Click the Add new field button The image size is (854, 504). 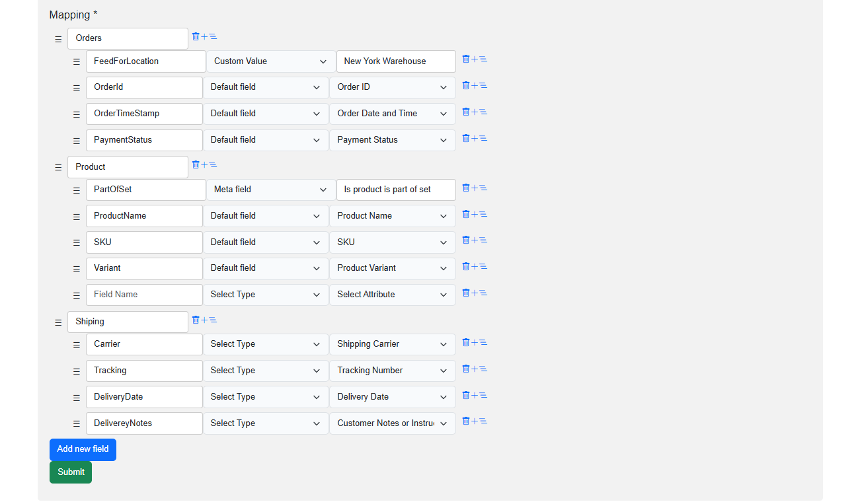pyautogui.click(x=83, y=449)
